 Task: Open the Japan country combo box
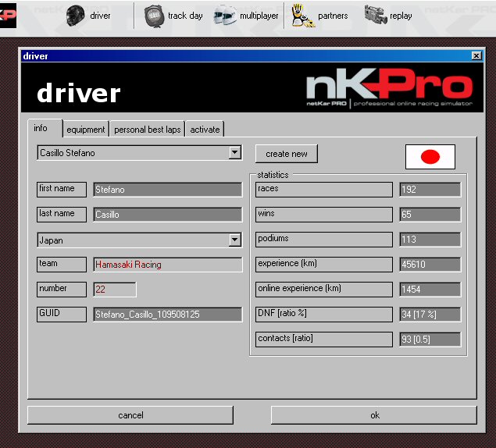[x=140, y=240]
